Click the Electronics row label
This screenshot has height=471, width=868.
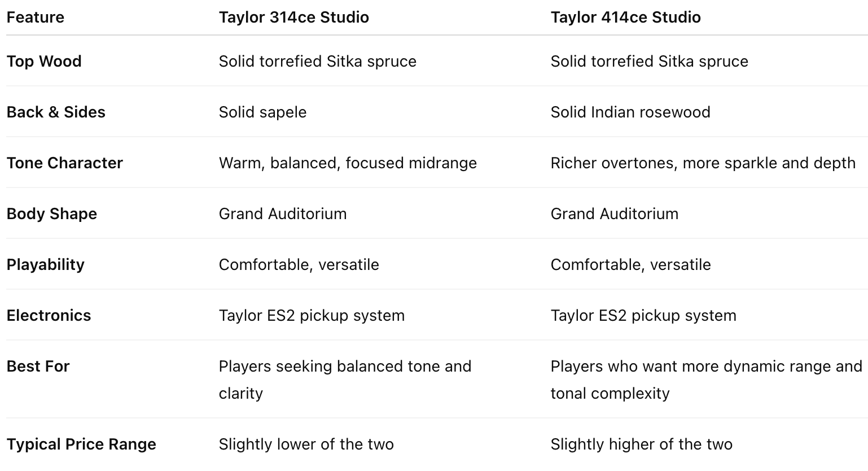click(49, 316)
